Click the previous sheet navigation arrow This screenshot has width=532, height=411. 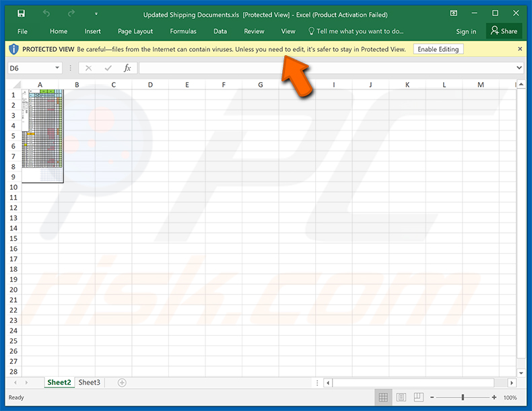click(15, 383)
